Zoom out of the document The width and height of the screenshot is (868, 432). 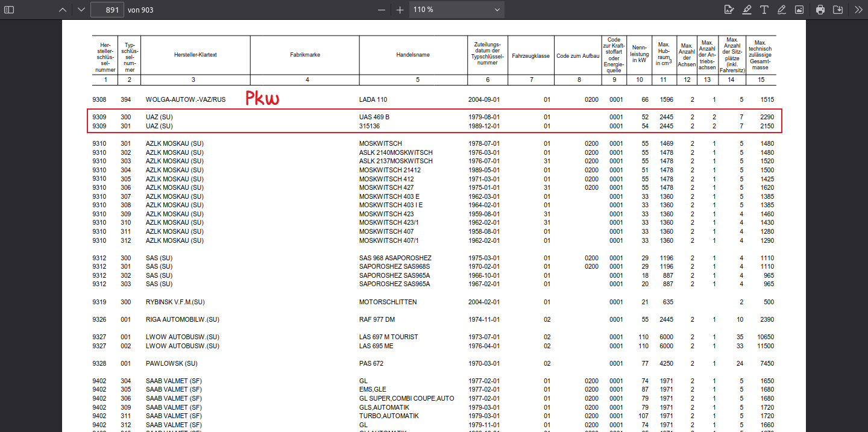click(381, 10)
